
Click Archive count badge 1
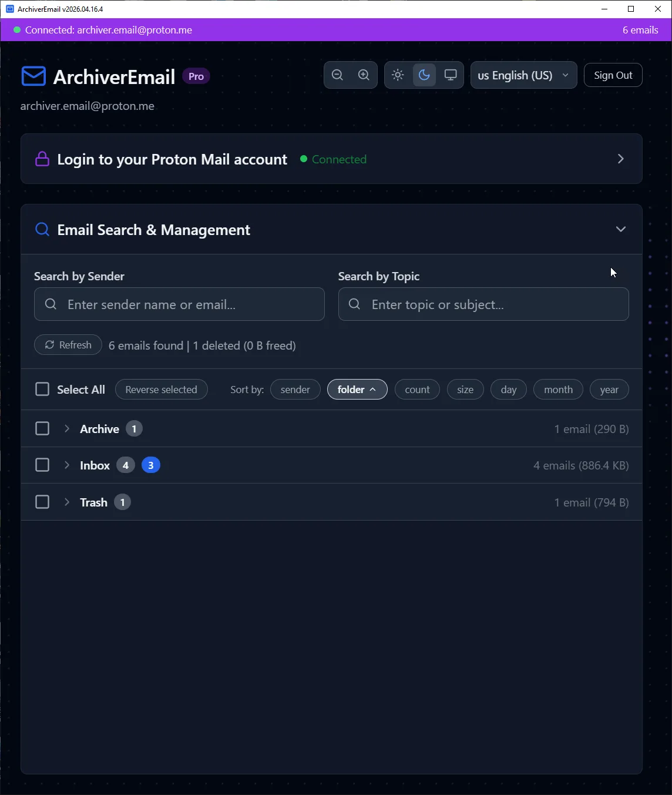(134, 429)
